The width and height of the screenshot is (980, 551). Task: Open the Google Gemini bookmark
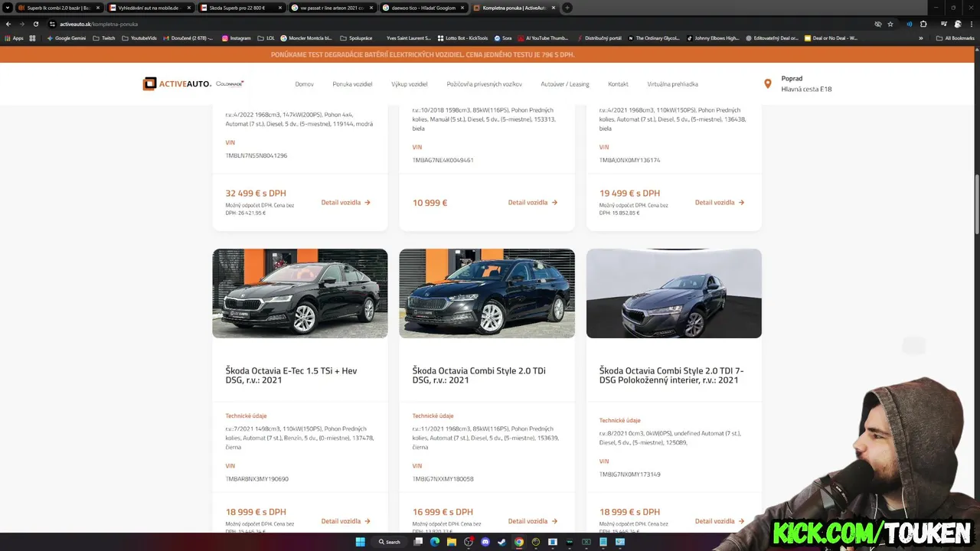(x=67, y=37)
